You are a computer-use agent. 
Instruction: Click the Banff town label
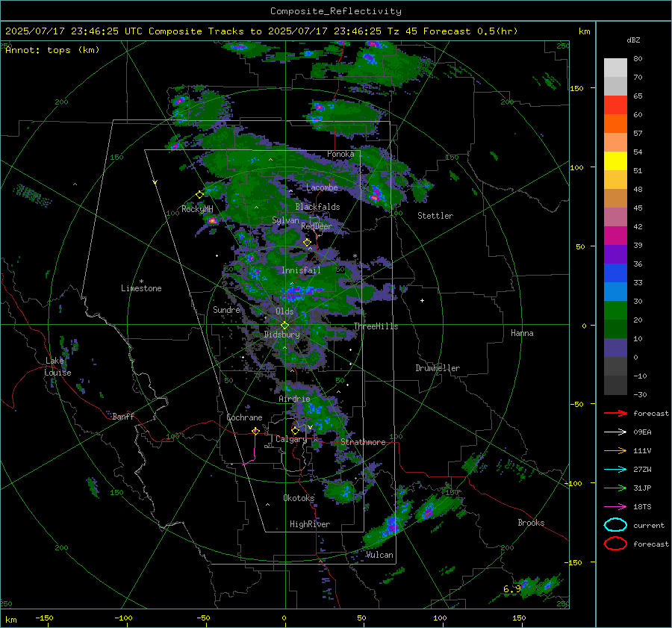click(123, 416)
